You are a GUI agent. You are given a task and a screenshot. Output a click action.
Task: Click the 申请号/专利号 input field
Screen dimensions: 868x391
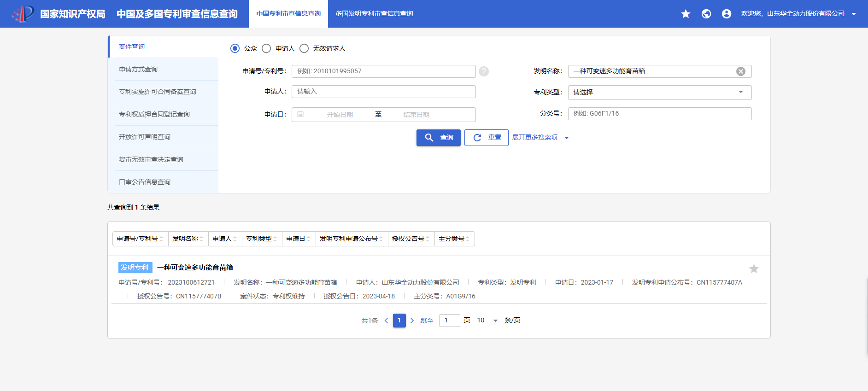click(384, 71)
